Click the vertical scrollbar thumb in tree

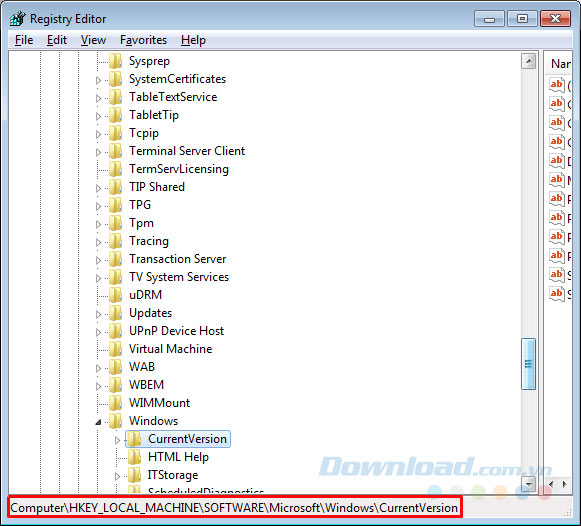[528, 364]
